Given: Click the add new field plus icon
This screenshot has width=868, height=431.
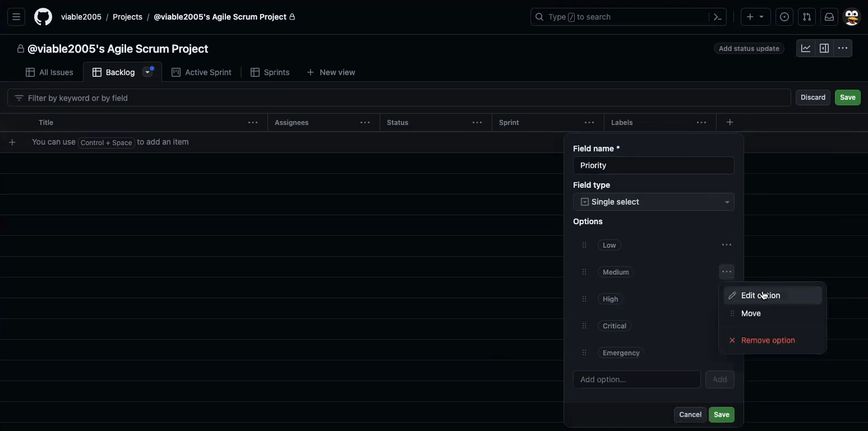Looking at the screenshot, I should [x=730, y=122].
